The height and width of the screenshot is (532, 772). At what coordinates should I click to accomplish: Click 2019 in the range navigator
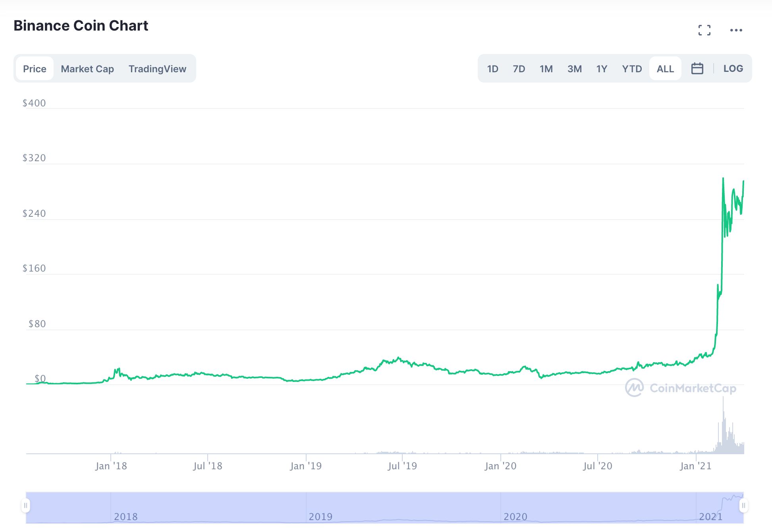click(320, 517)
